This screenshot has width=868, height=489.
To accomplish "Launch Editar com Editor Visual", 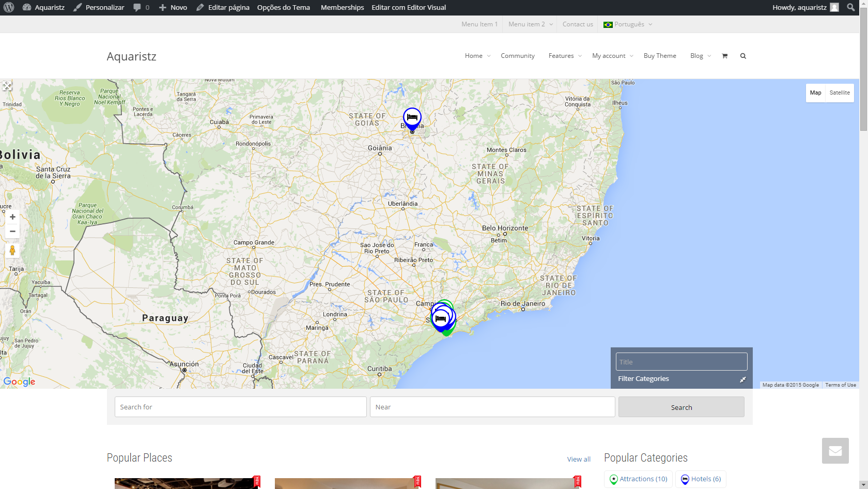I will [x=409, y=7].
